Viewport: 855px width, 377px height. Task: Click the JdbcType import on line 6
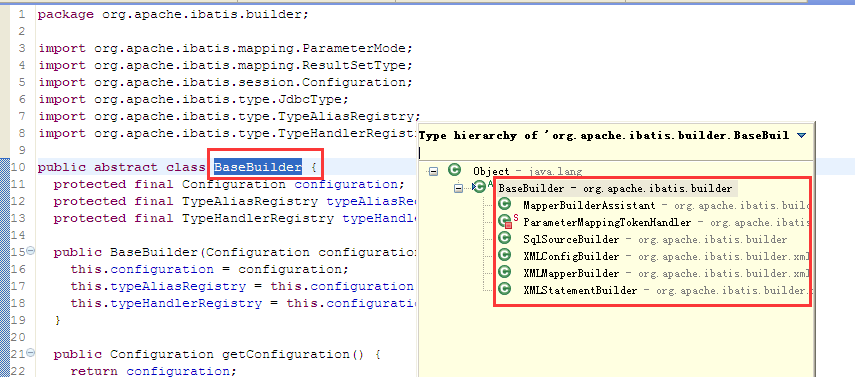tap(193, 99)
